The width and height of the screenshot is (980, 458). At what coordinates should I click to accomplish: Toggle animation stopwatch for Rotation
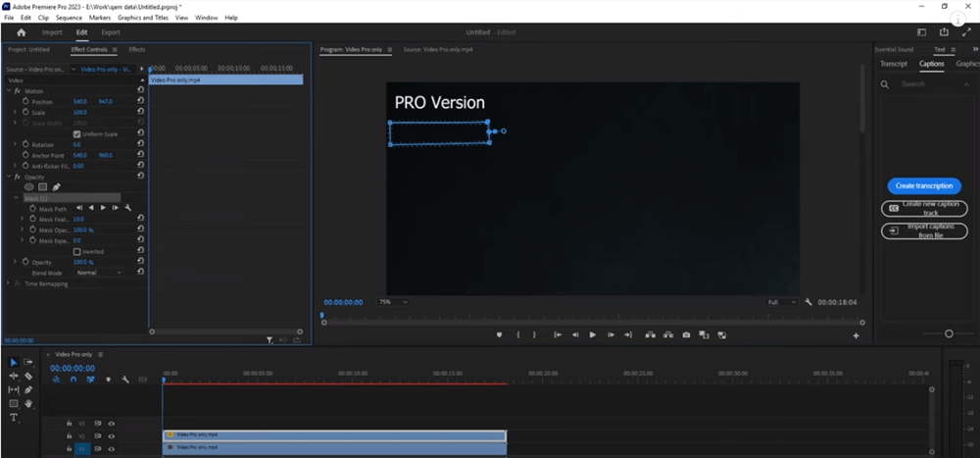tap(25, 144)
